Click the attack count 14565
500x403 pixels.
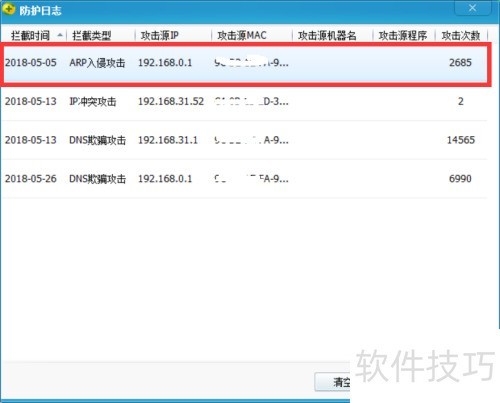pos(461,140)
